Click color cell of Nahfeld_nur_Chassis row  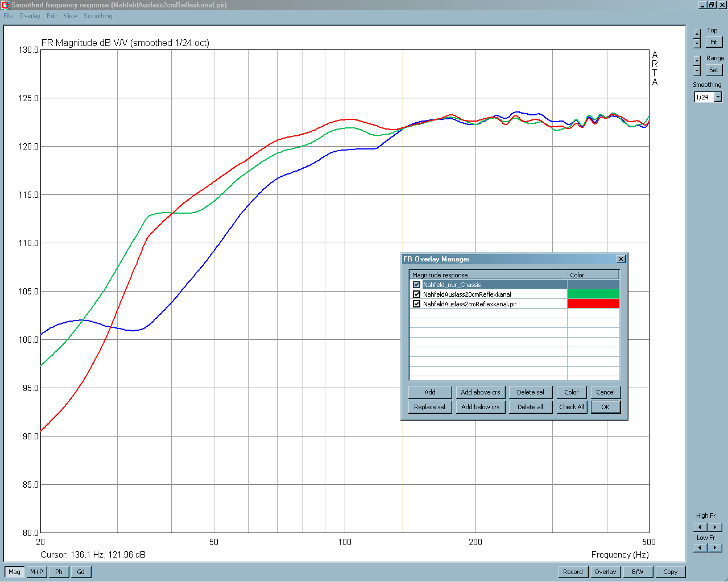click(593, 285)
